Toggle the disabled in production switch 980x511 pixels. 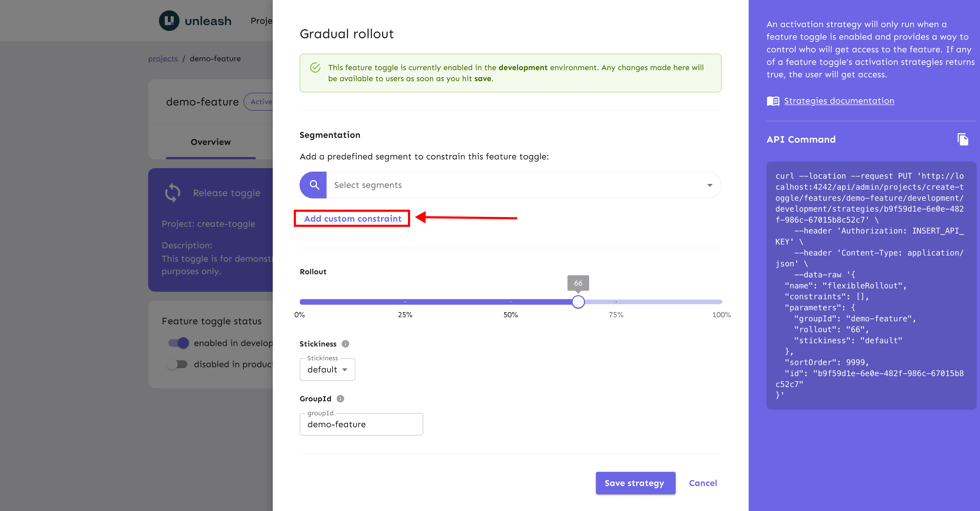tap(177, 364)
